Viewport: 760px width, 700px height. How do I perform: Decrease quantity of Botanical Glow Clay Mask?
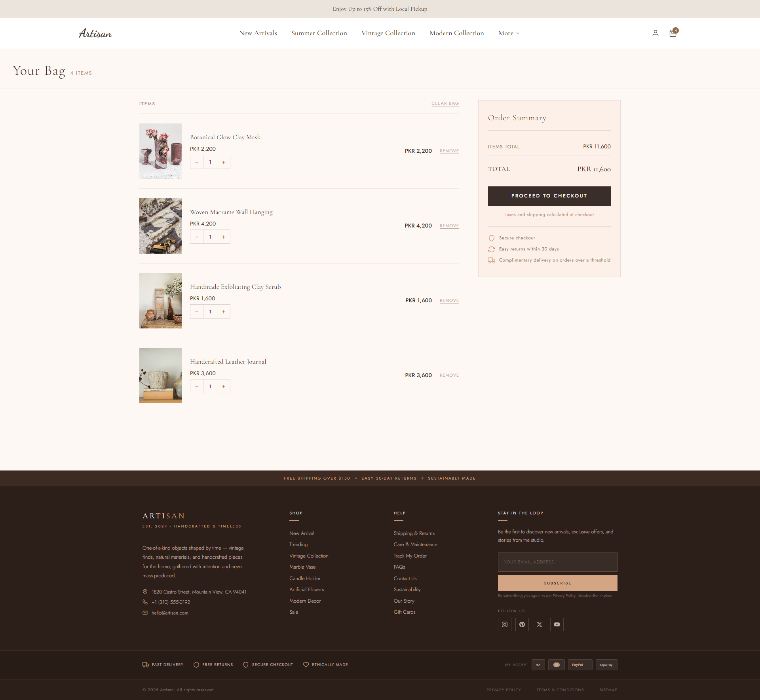(x=197, y=162)
